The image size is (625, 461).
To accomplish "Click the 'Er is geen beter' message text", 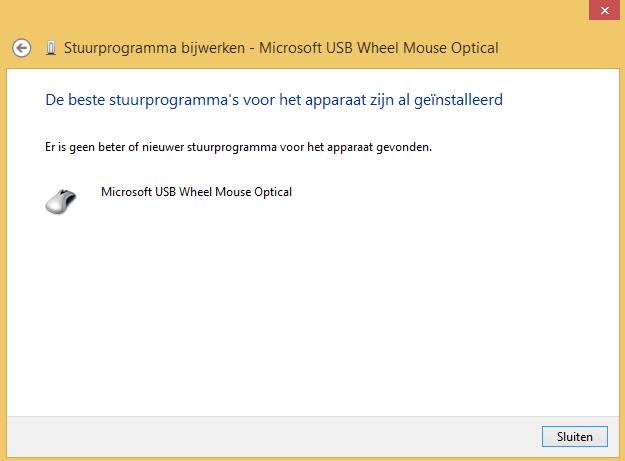I will pos(238,147).
